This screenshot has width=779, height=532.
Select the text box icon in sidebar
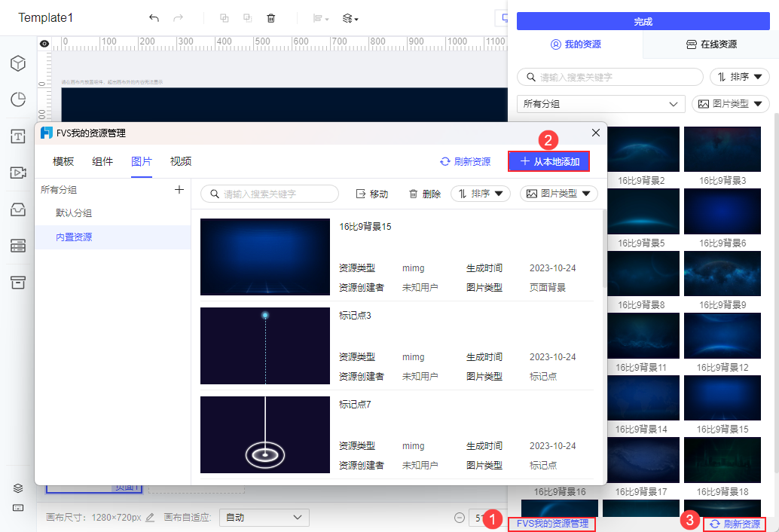point(18,136)
